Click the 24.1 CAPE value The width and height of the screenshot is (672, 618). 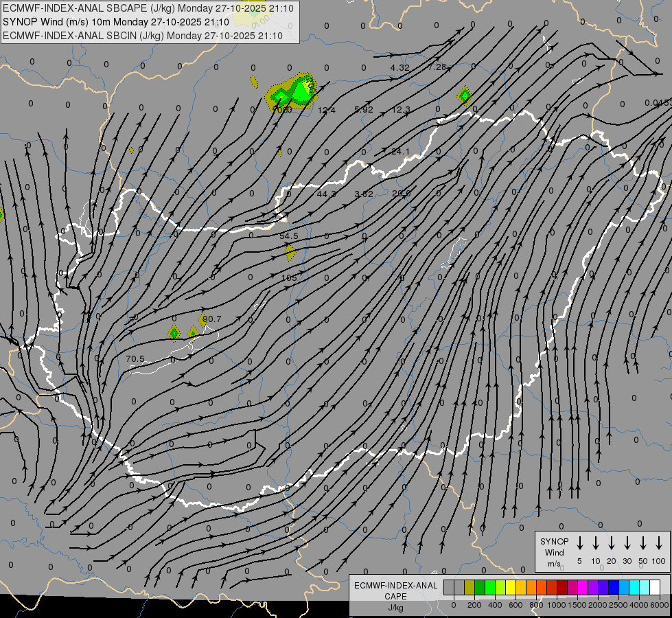click(x=400, y=151)
